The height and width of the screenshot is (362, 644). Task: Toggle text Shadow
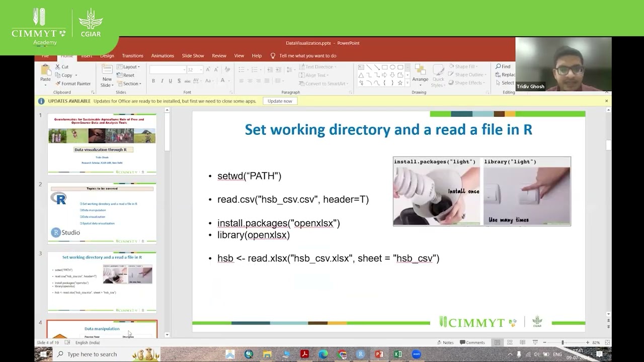click(179, 81)
